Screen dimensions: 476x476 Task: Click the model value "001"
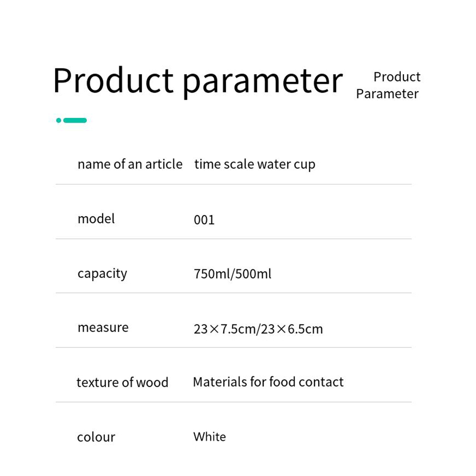point(204,220)
